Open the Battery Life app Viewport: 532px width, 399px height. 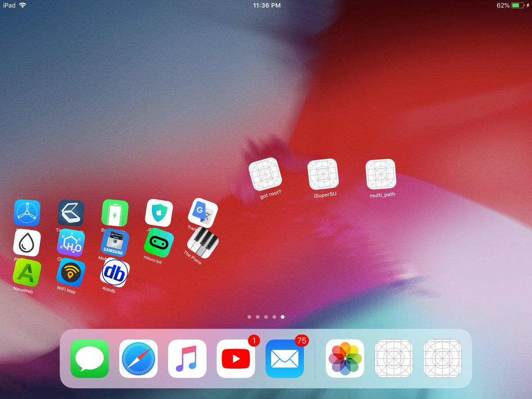(x=114, y=213)
